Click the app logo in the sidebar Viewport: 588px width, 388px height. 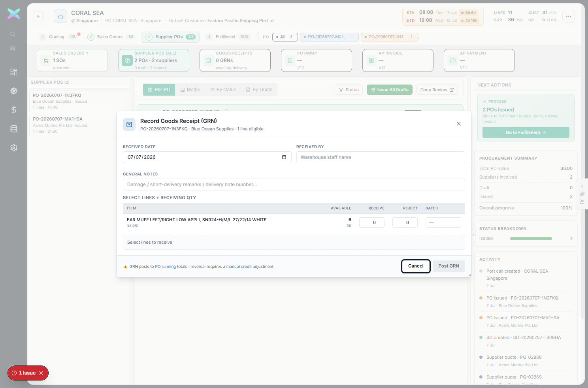pos(14,14)
